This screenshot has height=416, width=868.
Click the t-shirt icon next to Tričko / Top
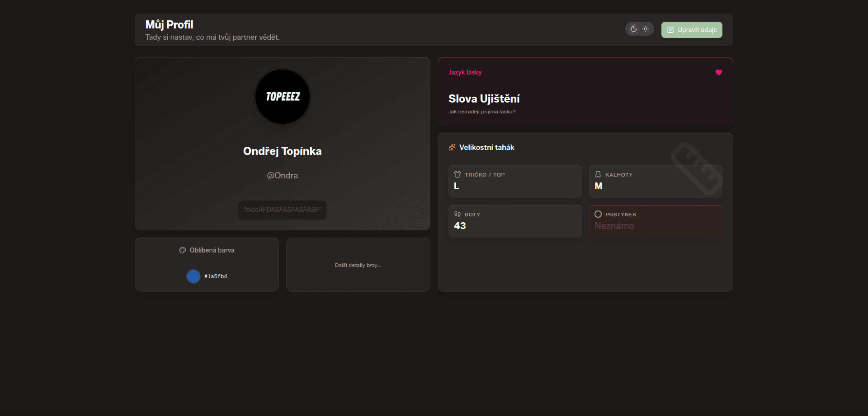coord(458,174)
